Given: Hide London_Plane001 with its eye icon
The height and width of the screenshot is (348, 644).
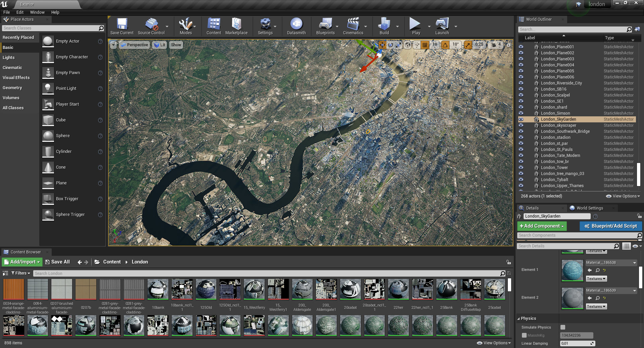Looking at the screenshot, I should pos(521,47).
